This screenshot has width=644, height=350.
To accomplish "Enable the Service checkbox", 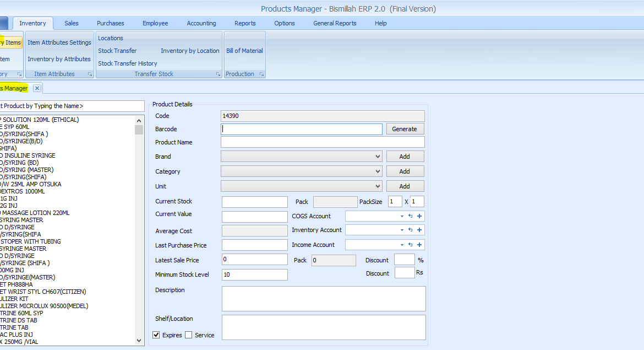I will tap(189, 335).
